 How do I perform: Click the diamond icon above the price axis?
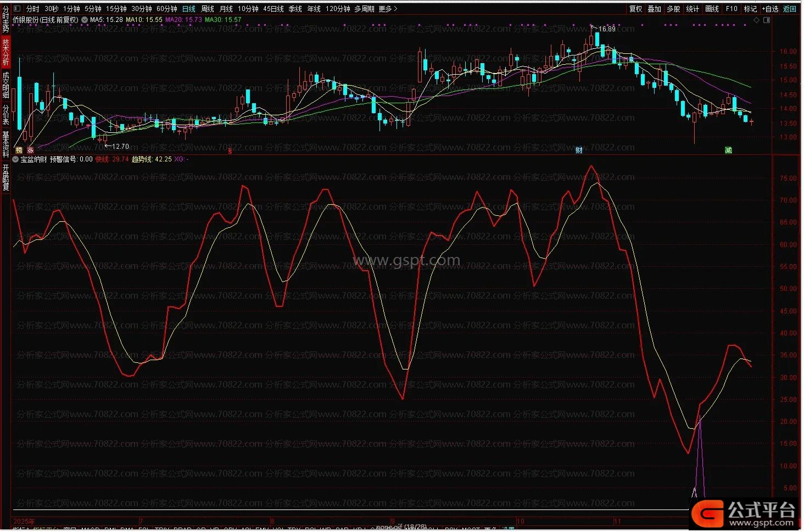(756, 20)
